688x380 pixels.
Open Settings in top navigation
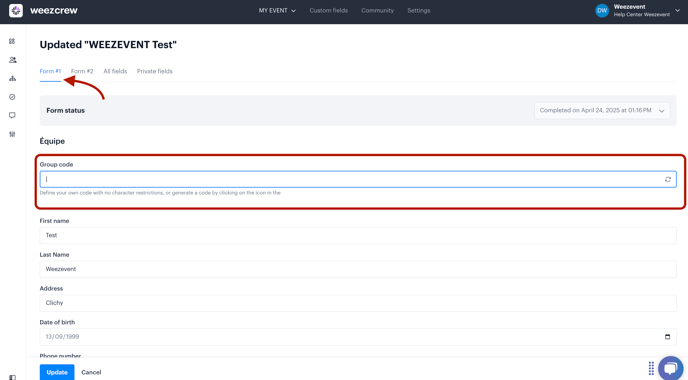coord(419,11)
